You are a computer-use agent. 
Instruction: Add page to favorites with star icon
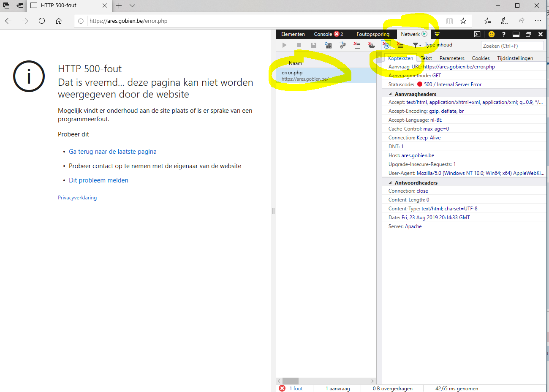pyautogui.click(x=463, y=21)
